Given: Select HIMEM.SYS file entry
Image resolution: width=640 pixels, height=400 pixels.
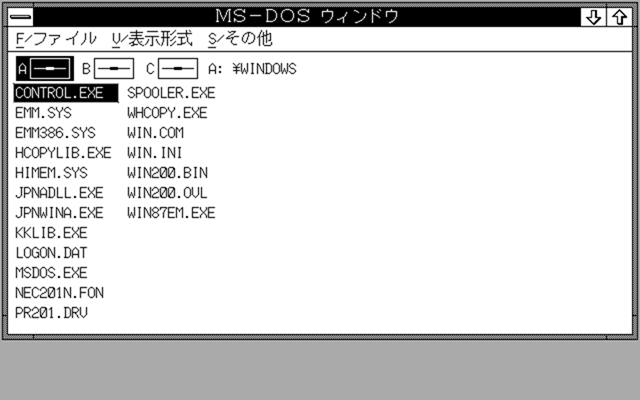Looking at the screenshot, I should point(51,173).
